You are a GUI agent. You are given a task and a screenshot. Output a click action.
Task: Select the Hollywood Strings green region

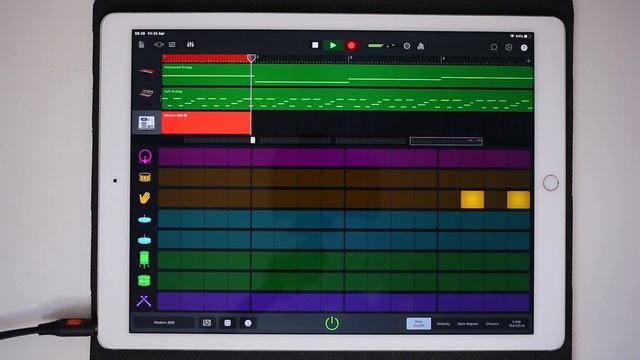click(347, 76)
